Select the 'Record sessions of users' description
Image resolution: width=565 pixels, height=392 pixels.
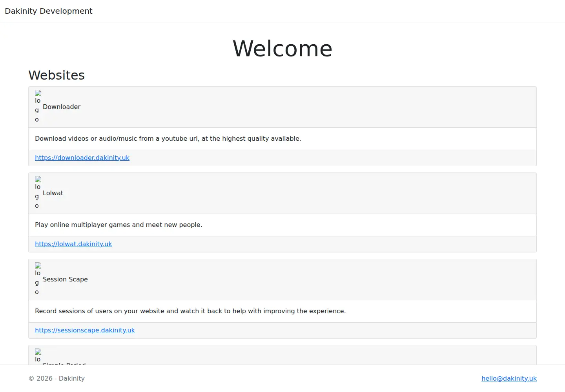tap(190, 311)
